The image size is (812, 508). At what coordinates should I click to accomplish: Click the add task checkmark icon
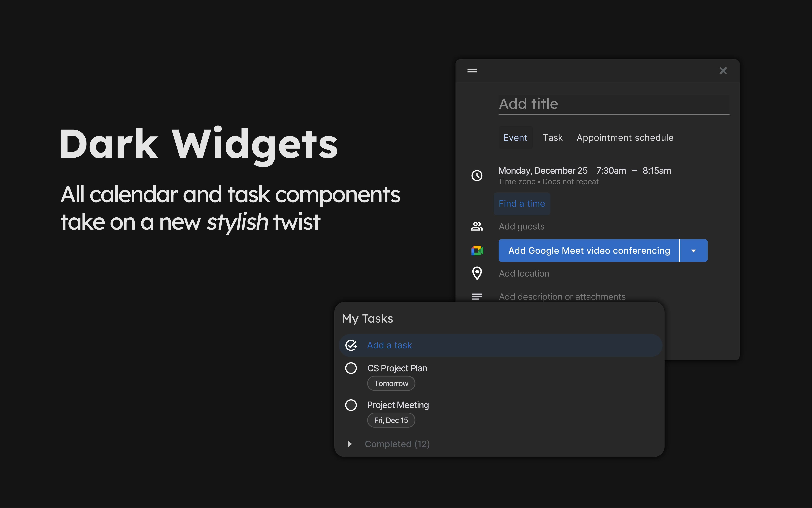coord(351,345)
